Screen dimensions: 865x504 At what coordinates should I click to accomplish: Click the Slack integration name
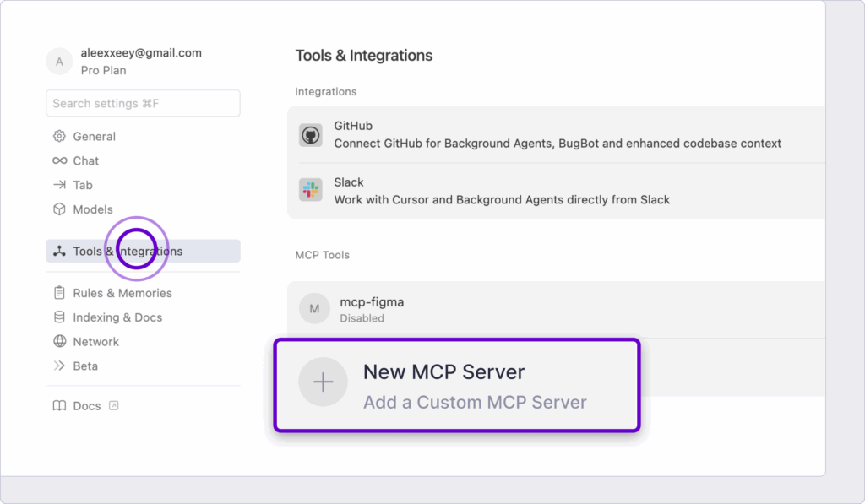349,182
